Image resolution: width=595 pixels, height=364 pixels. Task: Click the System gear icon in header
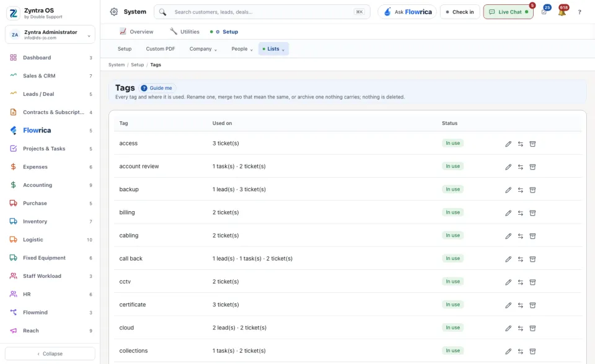pyautogui.click(x=114, y=12)
